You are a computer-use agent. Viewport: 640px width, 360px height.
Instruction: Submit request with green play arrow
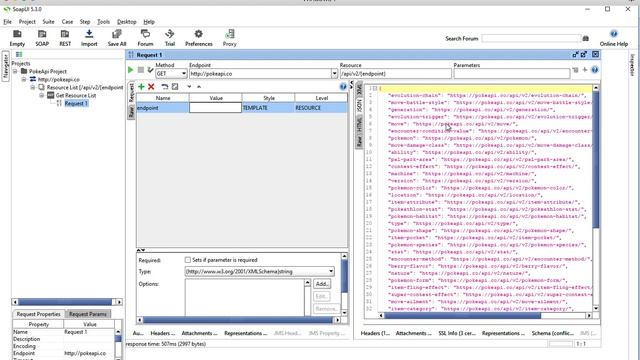131,70
